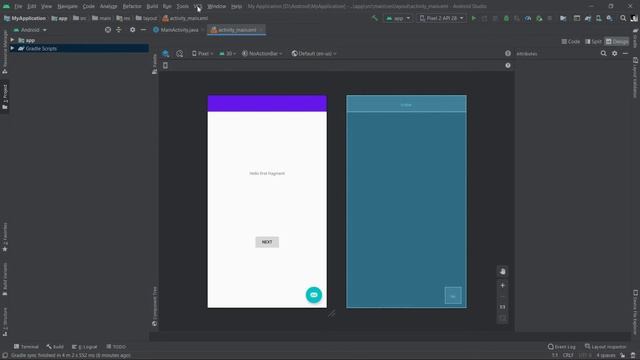Screen dimensions: 640x360
Task: Open the Attributes panel gear settings
Action: (614, 53)
